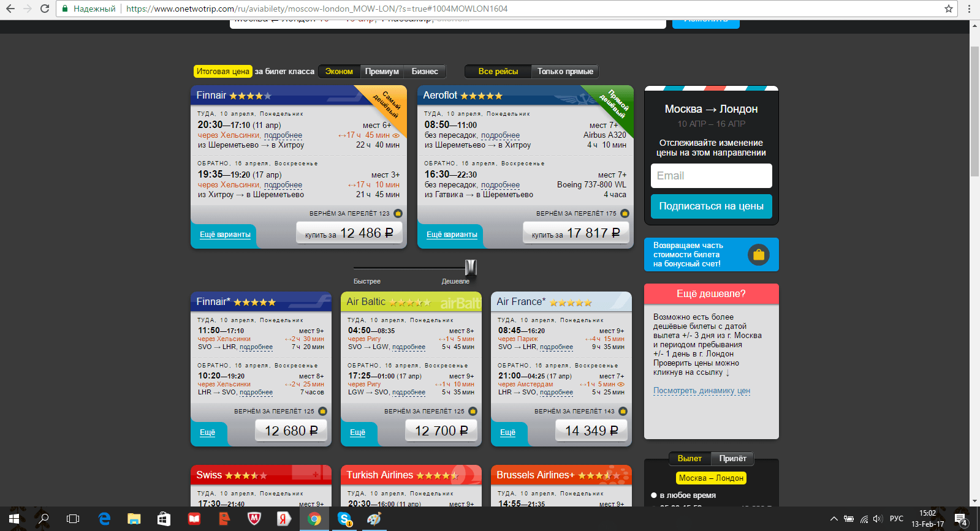Expand 'подробнее' on Finnair 19:35 return flight
The height and width of the screenshot is (531, 980).
[x=283, y=185]
